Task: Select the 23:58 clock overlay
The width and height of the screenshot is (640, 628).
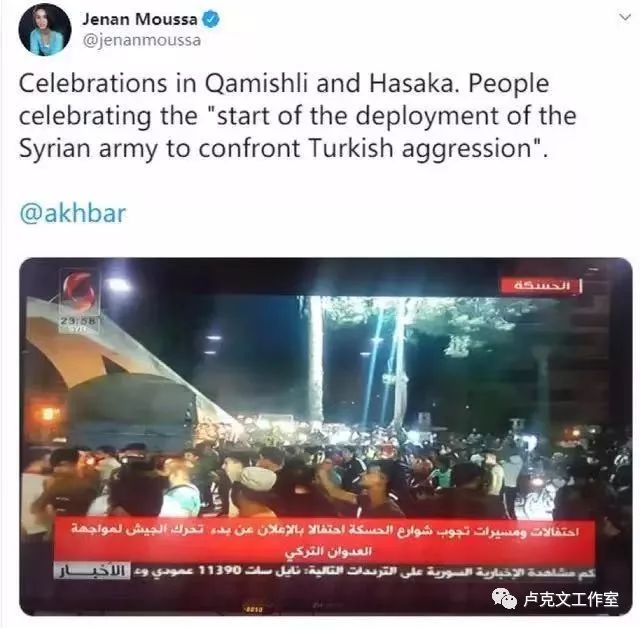Action: click(80, 322)
